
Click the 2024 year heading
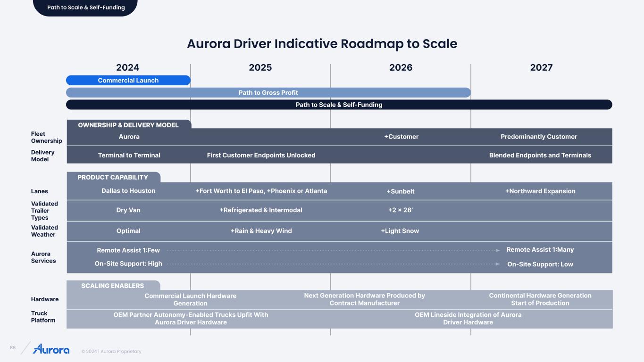click(x=128, y=67)
